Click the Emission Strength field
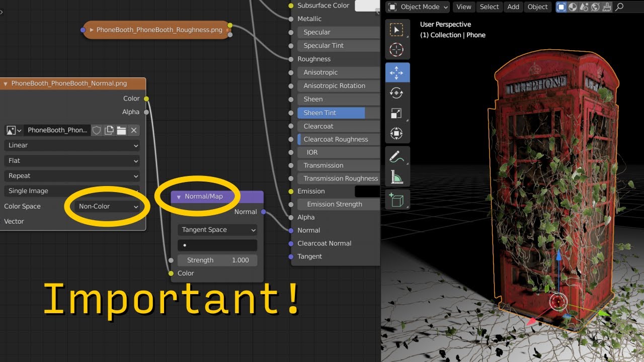The height and width of the screenshot is (362, 644). click(339, 204)
